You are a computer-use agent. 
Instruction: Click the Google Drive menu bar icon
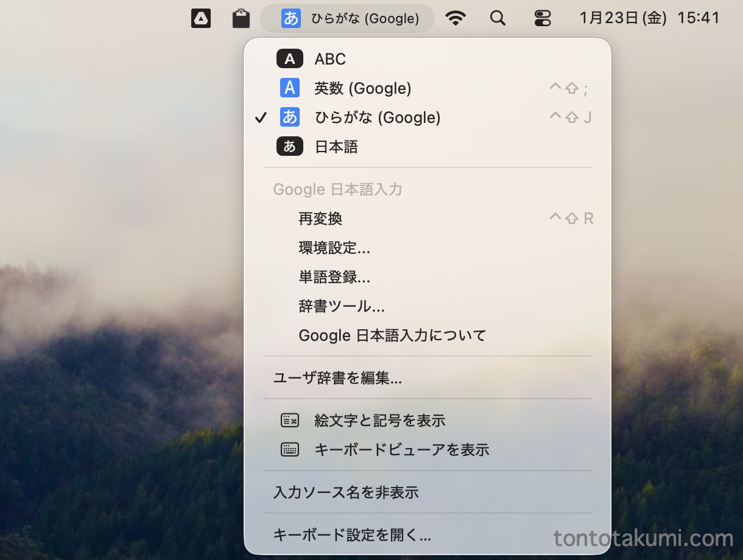(200, 19)
